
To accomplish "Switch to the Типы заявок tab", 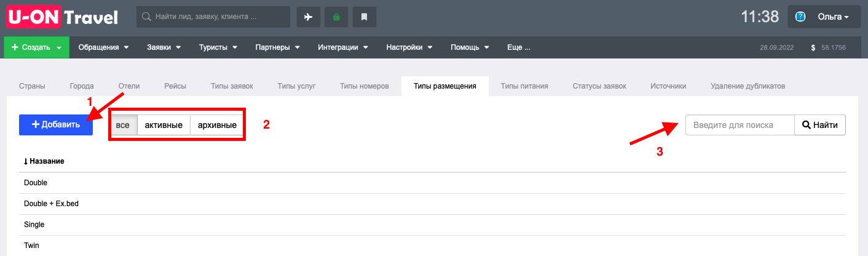I will pyautogui.click(x=232, y=86).
